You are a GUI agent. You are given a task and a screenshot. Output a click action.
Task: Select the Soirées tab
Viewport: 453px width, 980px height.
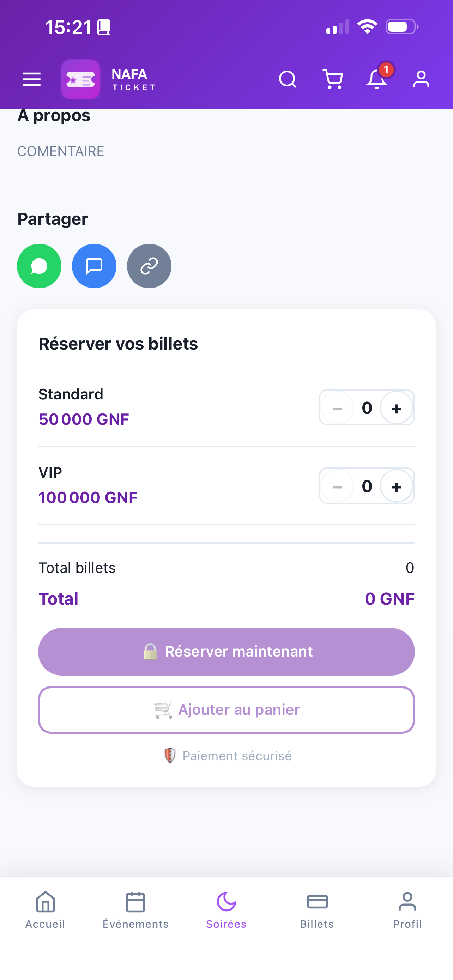tap(226, 910)
